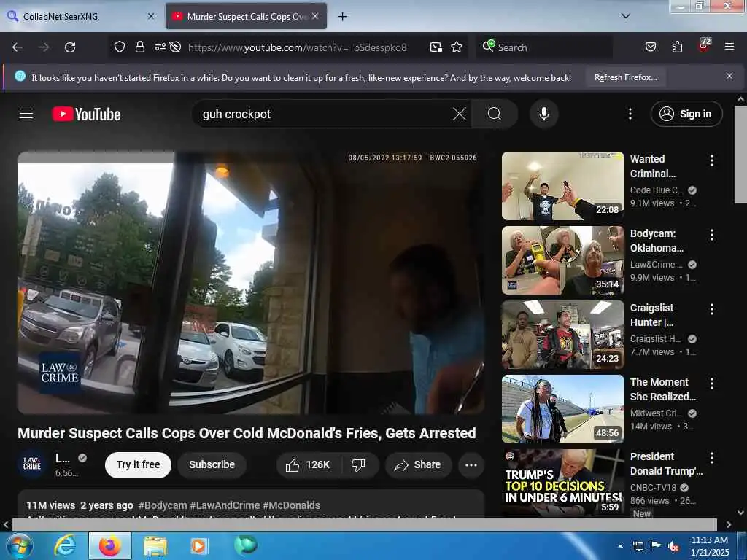The height and width of the screenshot is (560, 747).
Task: Click the Try it free button
Action: 138,464
